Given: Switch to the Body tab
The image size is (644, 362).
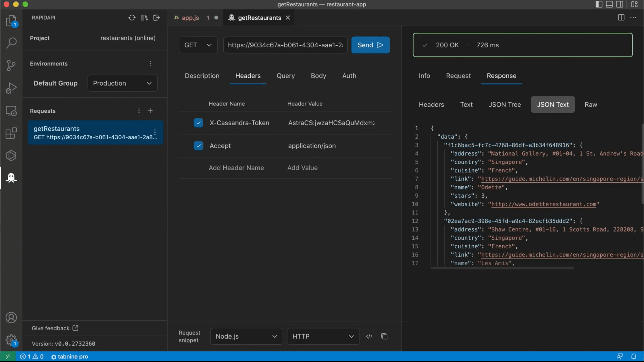Looking at the screenshot, I should (x=318, y=76).
